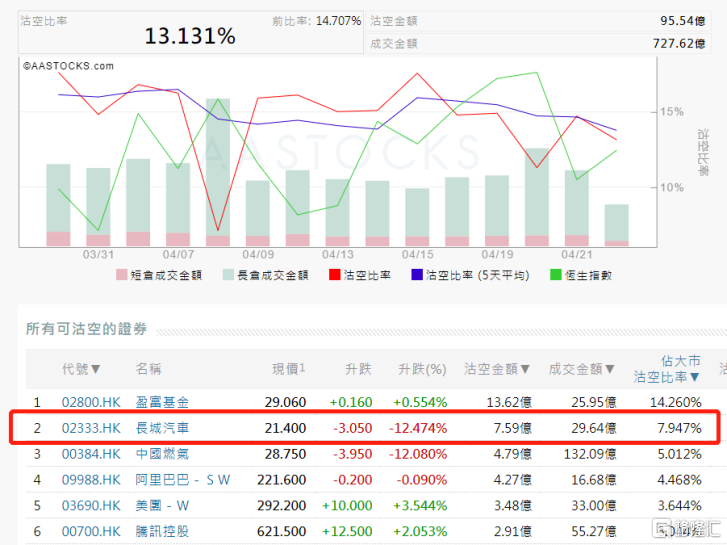Click the 04/21 date label on chart axis

(x=577, y=255)
